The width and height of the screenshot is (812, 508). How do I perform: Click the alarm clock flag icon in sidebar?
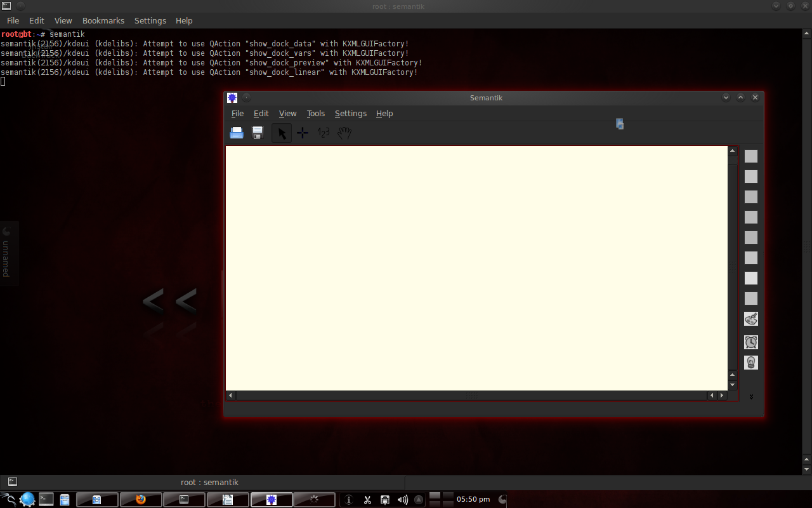[751, 342]
